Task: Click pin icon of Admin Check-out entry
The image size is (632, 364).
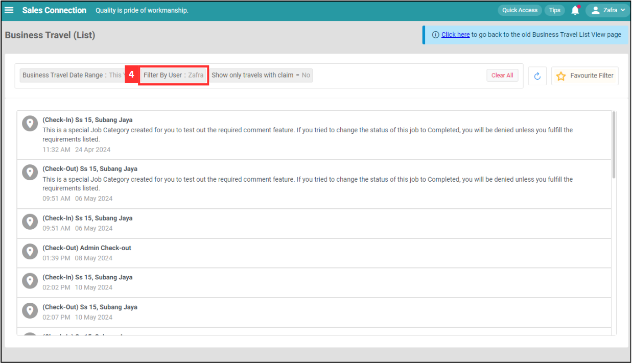Action: click(30, 251)
